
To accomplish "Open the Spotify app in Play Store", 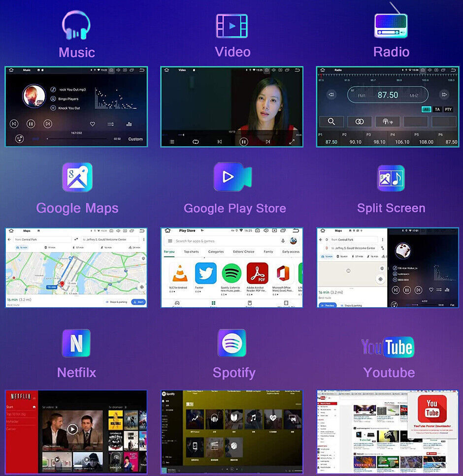I will click(x=231, y=273).
